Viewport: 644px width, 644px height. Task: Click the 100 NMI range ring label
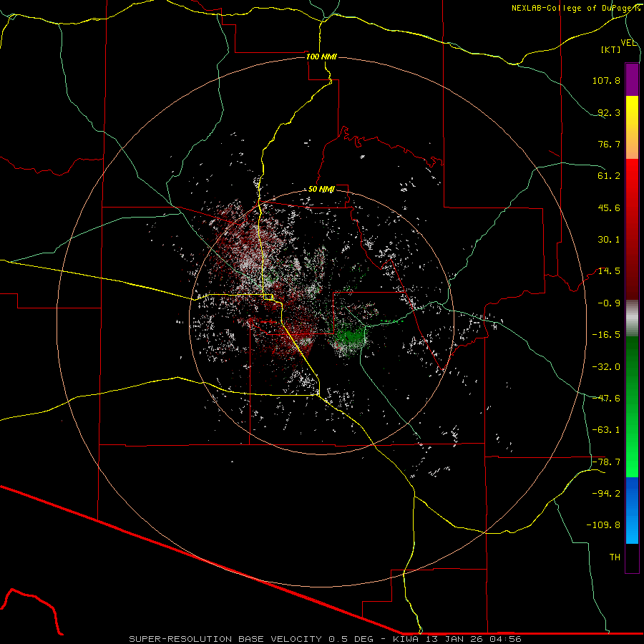pos(321,57)
